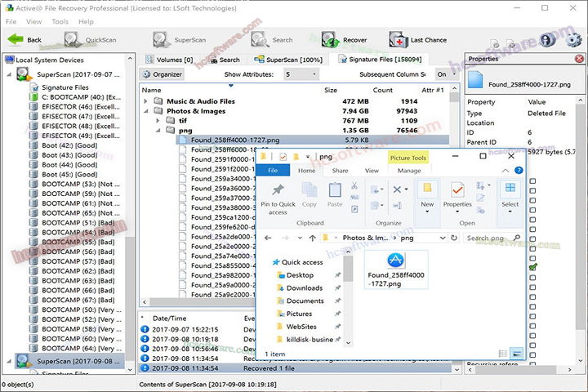Click Explorer help question mark icon
588x392 pixels.
(x=519, y=171)
